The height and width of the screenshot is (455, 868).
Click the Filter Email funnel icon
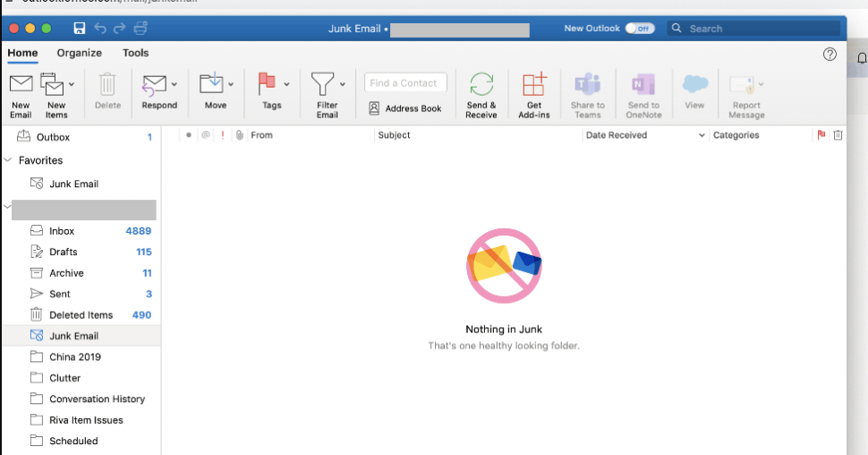(x=323, y=84)
